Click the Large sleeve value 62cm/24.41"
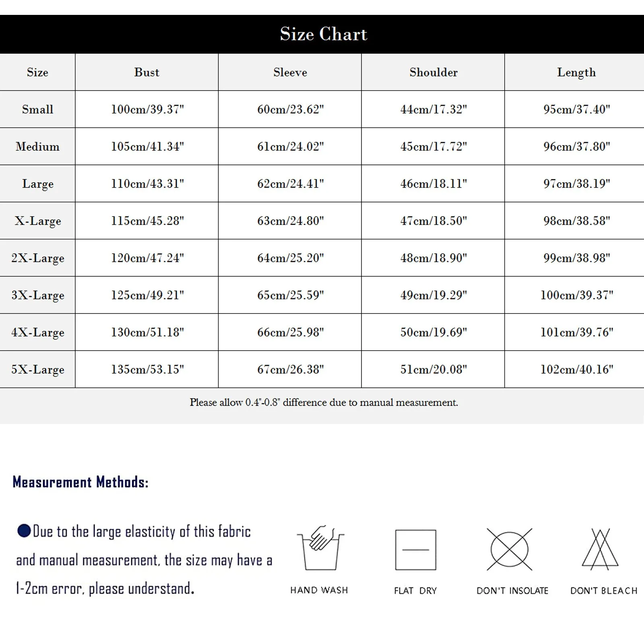644x644 pixels. pyautogui.click(x=290, y=184)
